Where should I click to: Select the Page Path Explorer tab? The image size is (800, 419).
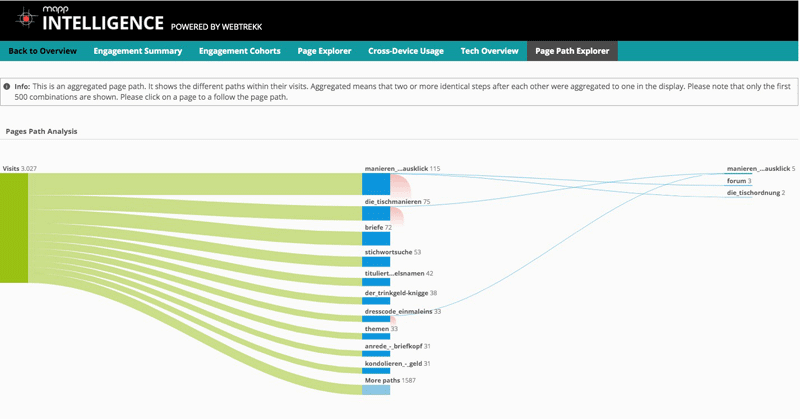(574, 51)
